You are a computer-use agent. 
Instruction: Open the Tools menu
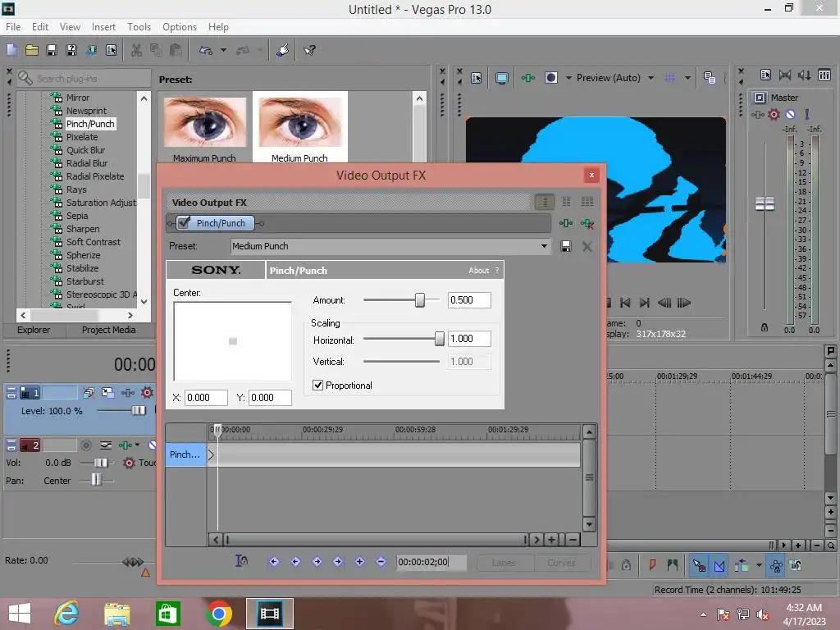click(x=139, y=27)
